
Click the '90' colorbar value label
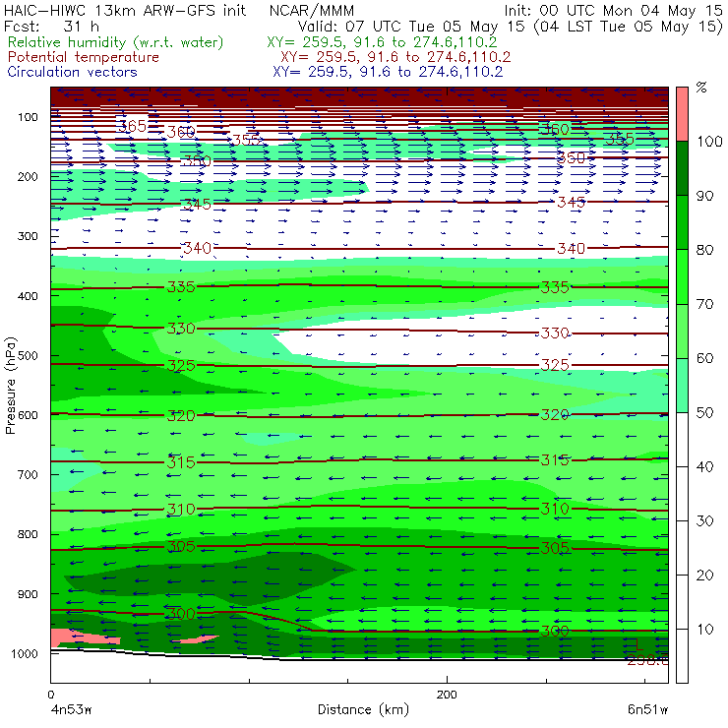[x=704, y=196]
